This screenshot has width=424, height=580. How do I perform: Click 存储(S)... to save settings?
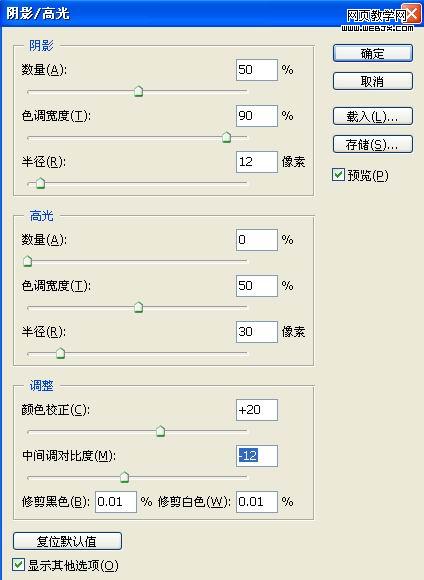point(373,144)
